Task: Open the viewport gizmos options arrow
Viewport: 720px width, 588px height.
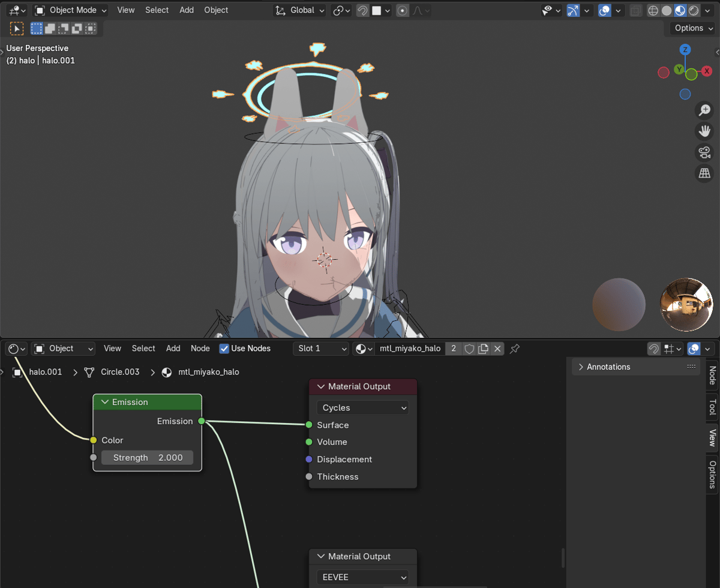Action: tap(587, 10)
